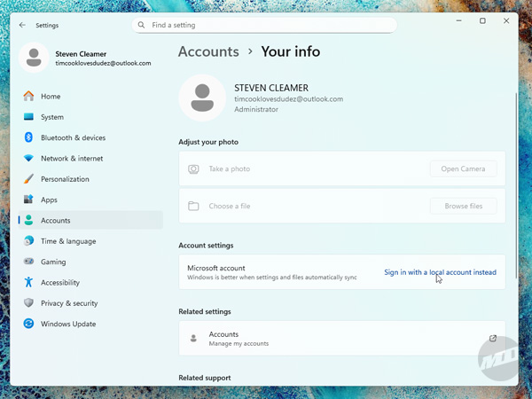Click the Browse files button
This screenshot has width=532, height=399.
[463, 206]
